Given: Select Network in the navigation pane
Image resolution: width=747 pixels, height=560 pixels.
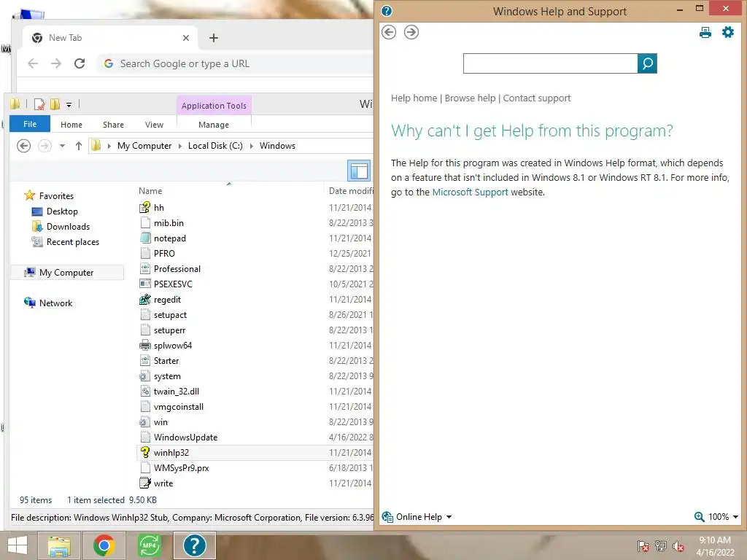Looking at the screenshot, I should pyautogui.click(x=55, y=303).
